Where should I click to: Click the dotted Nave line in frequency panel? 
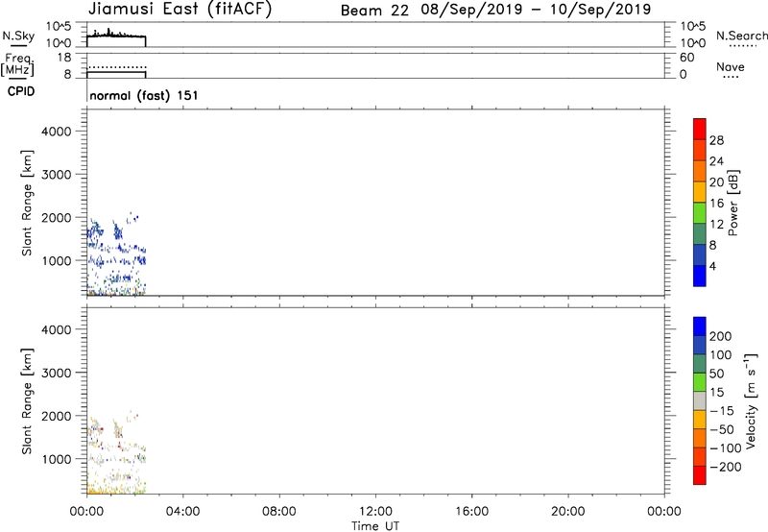tap(116, 67)
